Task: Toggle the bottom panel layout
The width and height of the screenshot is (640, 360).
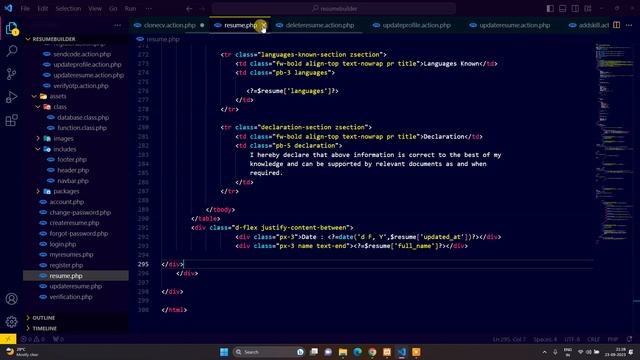Action: 562,9
